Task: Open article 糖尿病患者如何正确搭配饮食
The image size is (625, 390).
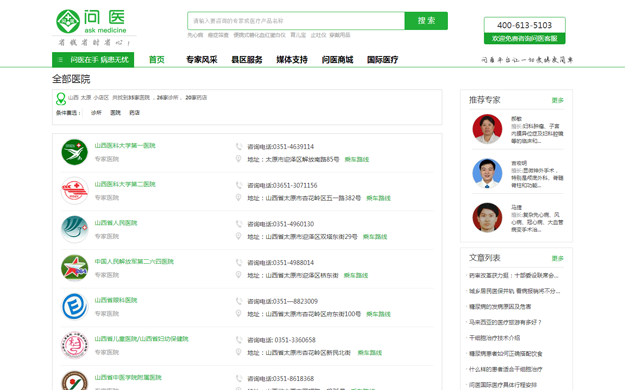Action: tap(505, 354)
